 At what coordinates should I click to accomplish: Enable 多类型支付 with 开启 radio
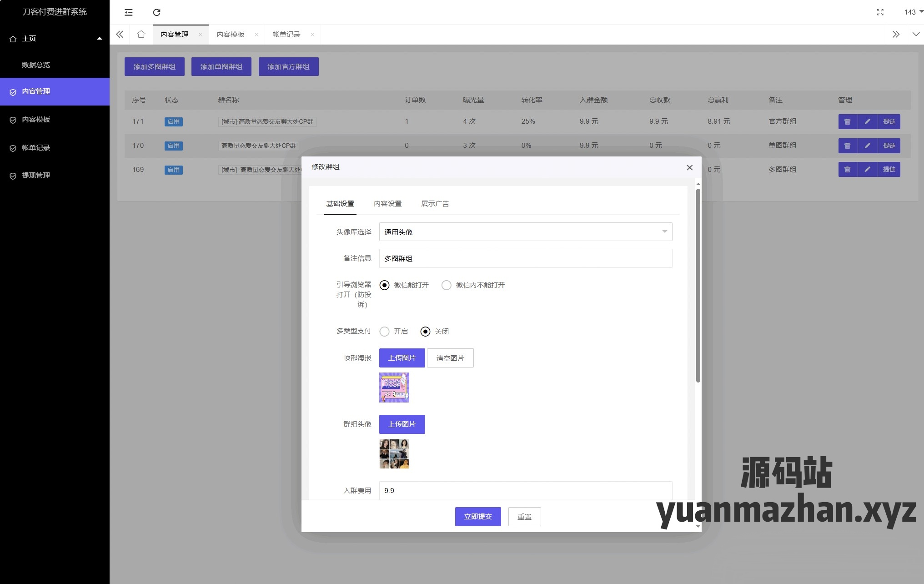click(x=385, y=332)
